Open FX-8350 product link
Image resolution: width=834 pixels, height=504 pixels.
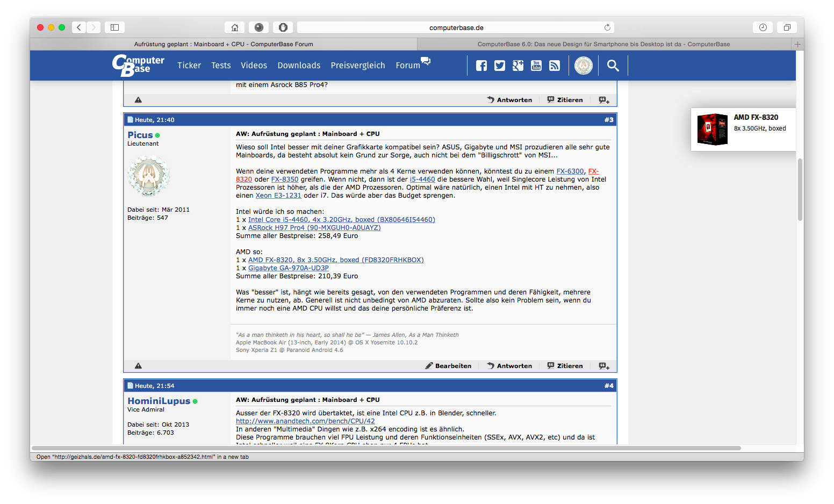coord(285,179)
